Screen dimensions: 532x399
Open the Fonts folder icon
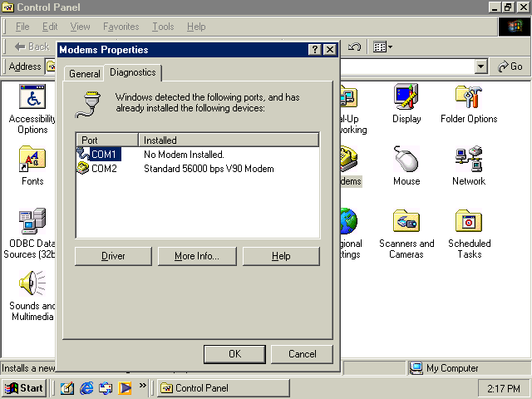point(32,159)
